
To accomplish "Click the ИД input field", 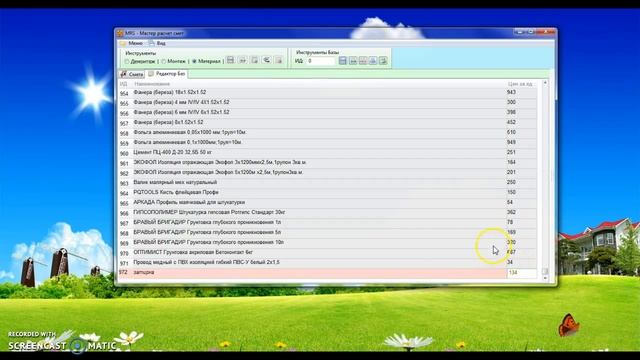I will (x=321, y=61).
